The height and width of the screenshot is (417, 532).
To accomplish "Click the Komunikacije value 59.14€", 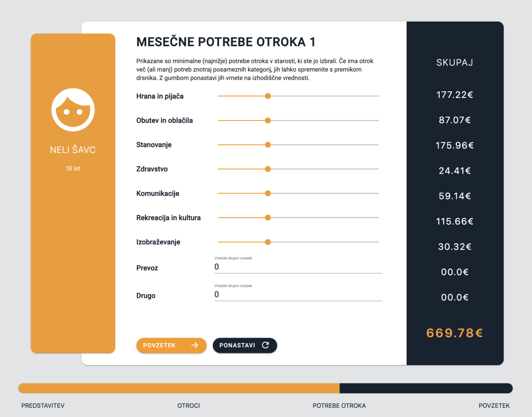I will pyautogui.click(x=455, y=196).
